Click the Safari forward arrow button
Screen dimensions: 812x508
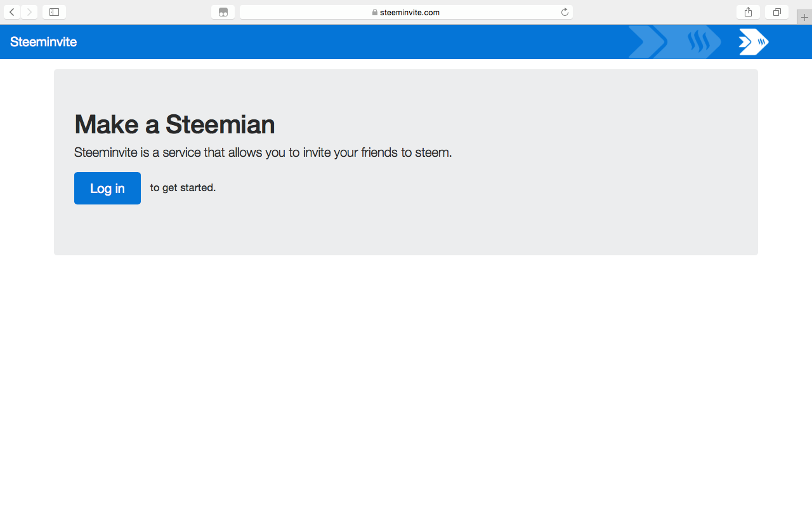(x=29, y=12)
